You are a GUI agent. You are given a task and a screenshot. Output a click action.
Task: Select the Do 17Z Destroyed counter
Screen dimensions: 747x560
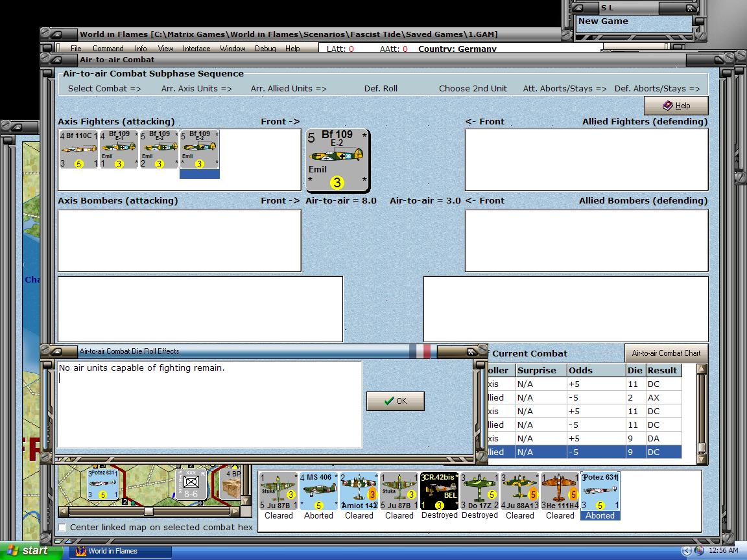(x=480, y=491)
